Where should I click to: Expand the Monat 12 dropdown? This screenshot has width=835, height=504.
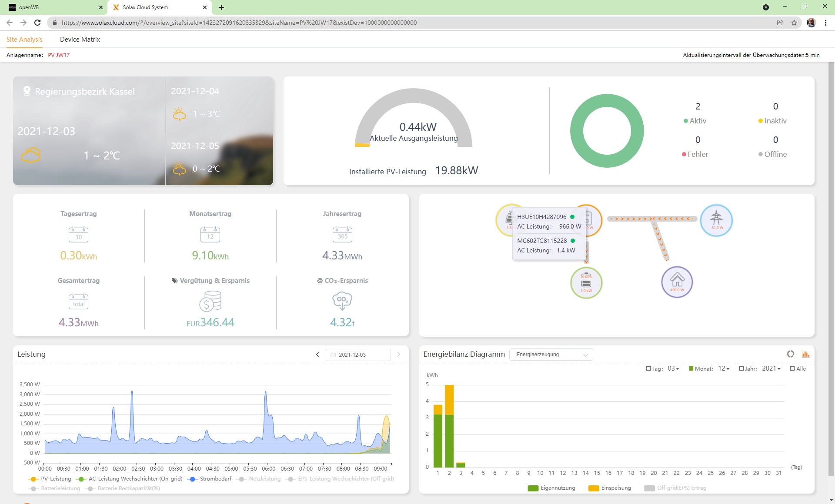(724, 368)
